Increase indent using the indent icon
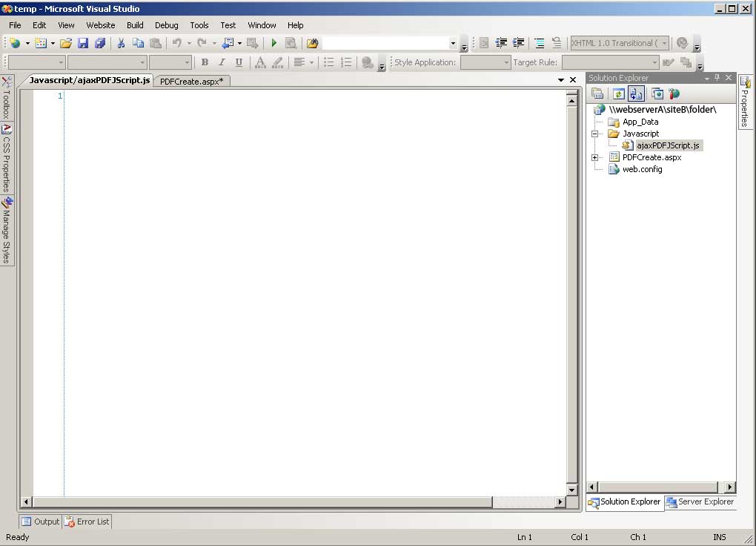Image resolution: width=756 pixels, height=546 pixels. coord(518,43)
